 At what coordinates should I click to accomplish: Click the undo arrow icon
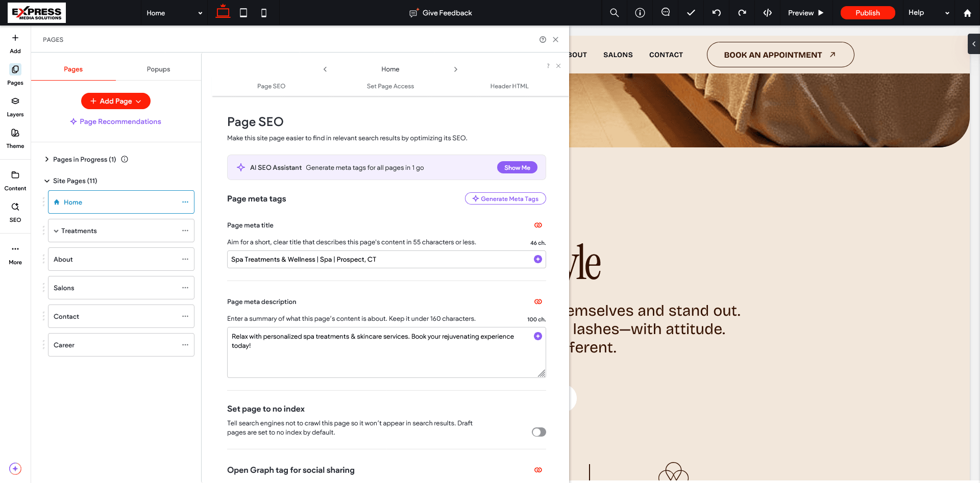coord(716,13)
